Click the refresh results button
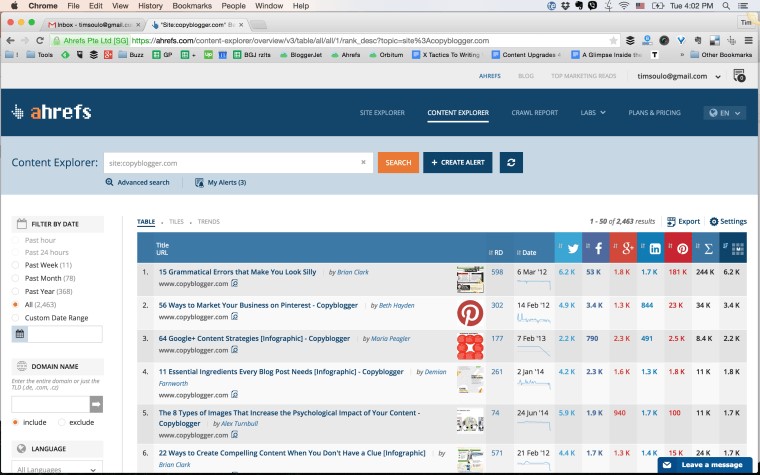The width and height of the screenshot is (760, 475). pos(511,162)
